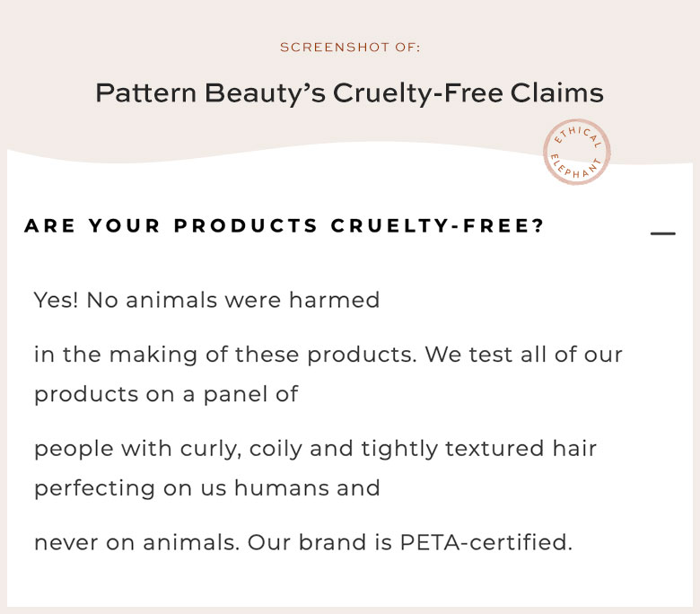Viewport: 700px width, 614px height.
Task: Click the line 'Yes! No animals were harmed'
Action: tap(206, 300)
